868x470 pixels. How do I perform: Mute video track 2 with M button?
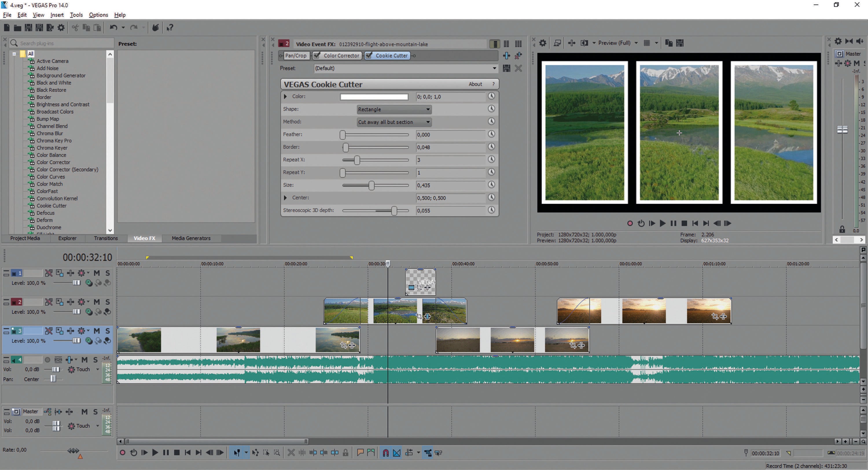pos(97,302)
